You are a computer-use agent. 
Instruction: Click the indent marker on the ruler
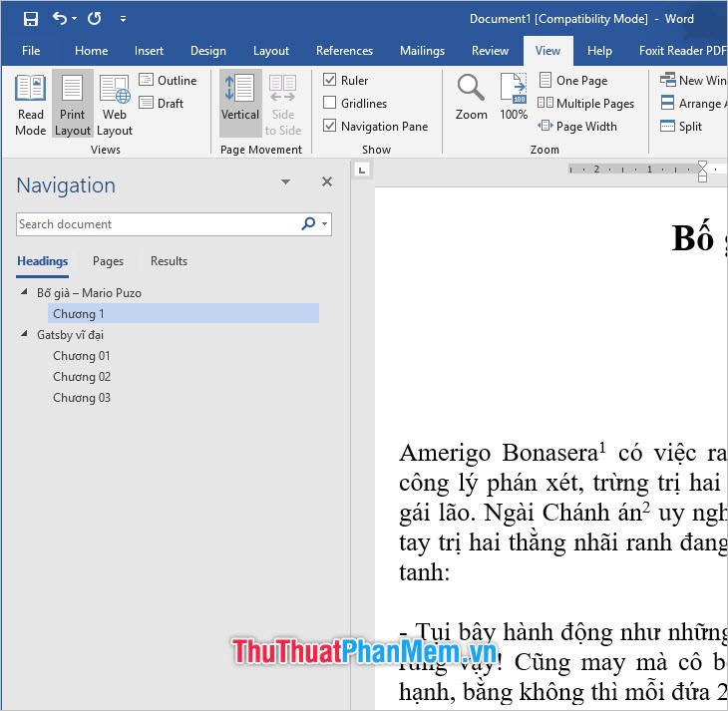(x=702, y=172)
